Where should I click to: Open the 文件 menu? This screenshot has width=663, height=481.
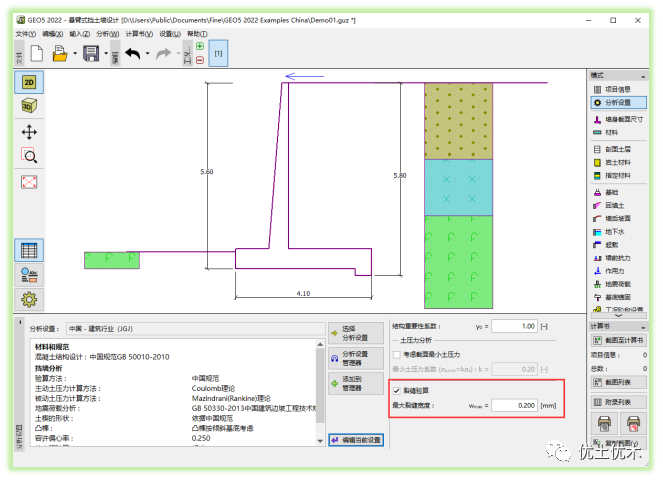tap(25, 34)
